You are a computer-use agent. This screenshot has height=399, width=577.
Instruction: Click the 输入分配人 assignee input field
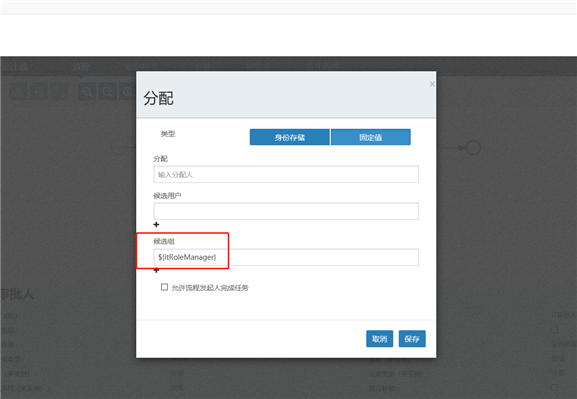(x=286, y=174)
